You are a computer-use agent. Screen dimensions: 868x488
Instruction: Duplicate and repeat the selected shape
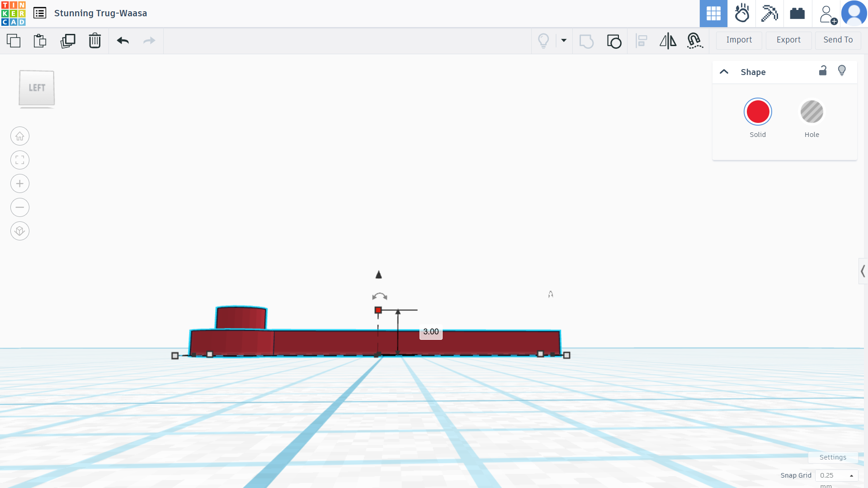pyautogui.click(x=68, y=41)
